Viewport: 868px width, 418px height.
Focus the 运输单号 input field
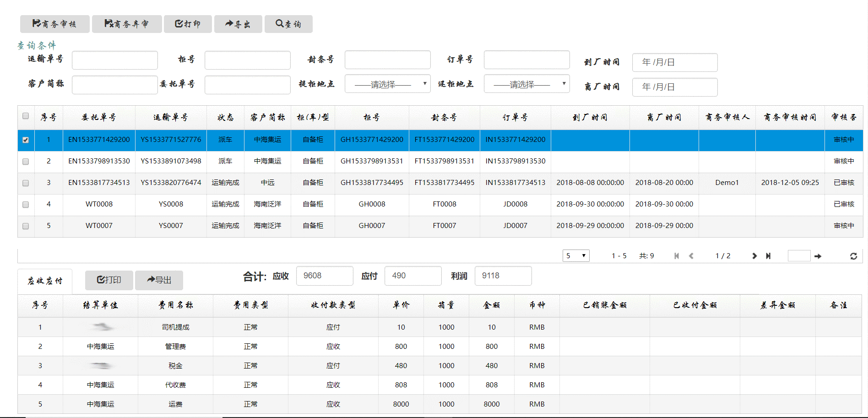pos(115,60)
